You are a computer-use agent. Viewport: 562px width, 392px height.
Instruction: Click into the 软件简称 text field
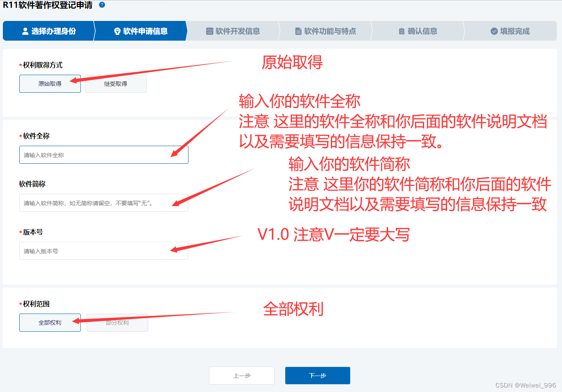click(x=104, y=203)
